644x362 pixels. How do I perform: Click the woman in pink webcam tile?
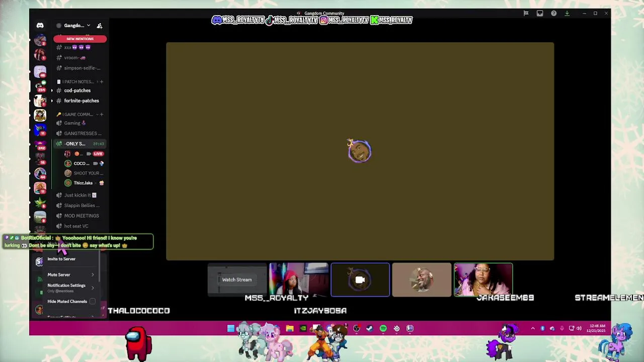click(x=483, y=280)
